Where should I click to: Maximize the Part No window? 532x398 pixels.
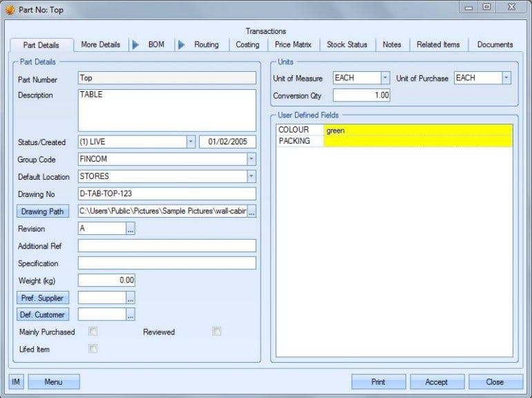[486, 8]
